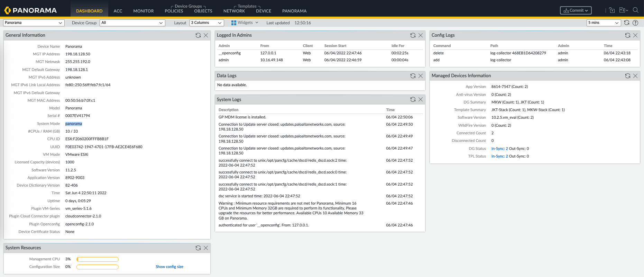Viewport: 644px width, 277px height.
Task: Switch to the MONITOR tab
Action: (143, 11)
